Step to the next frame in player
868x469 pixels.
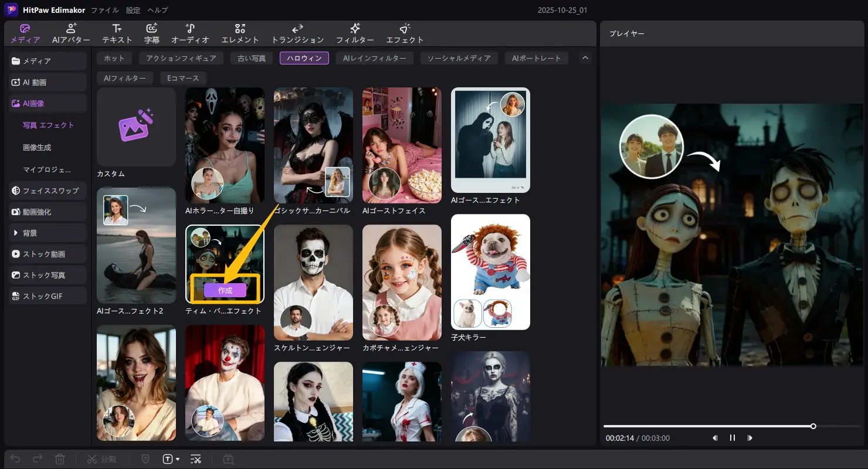pyautogui.click(x=750, y=438)
